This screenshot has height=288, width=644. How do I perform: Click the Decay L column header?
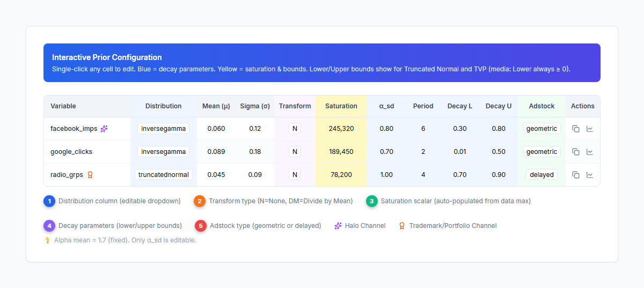click(x=460, y=106)
